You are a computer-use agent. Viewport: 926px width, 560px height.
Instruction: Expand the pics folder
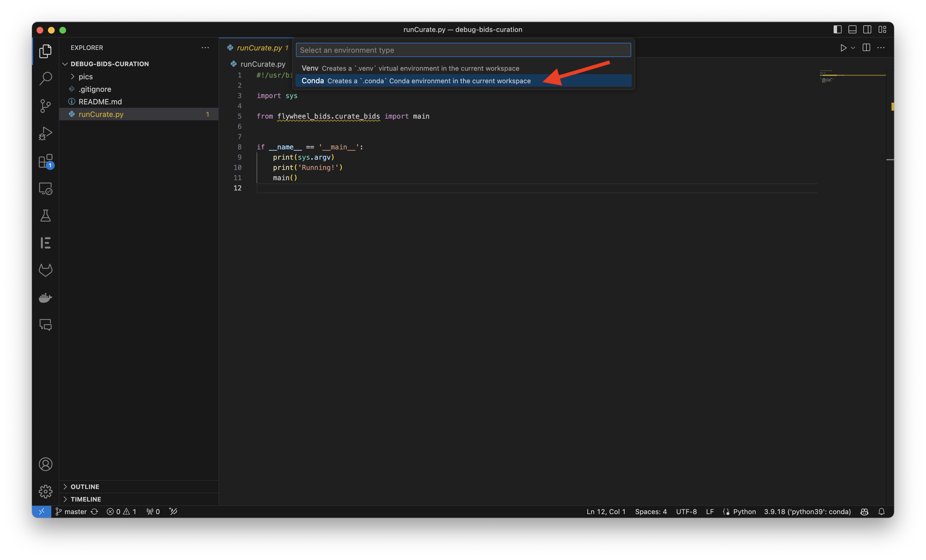tap(139, 76)
